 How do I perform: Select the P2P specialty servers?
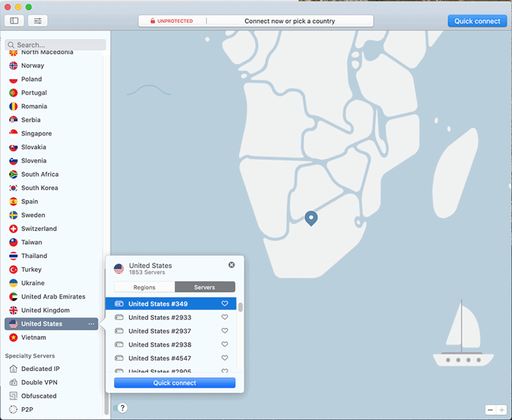[28, 409]
